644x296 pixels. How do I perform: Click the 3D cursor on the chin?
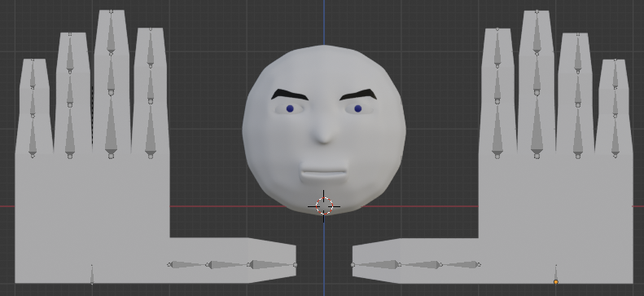tap(324, 206)
